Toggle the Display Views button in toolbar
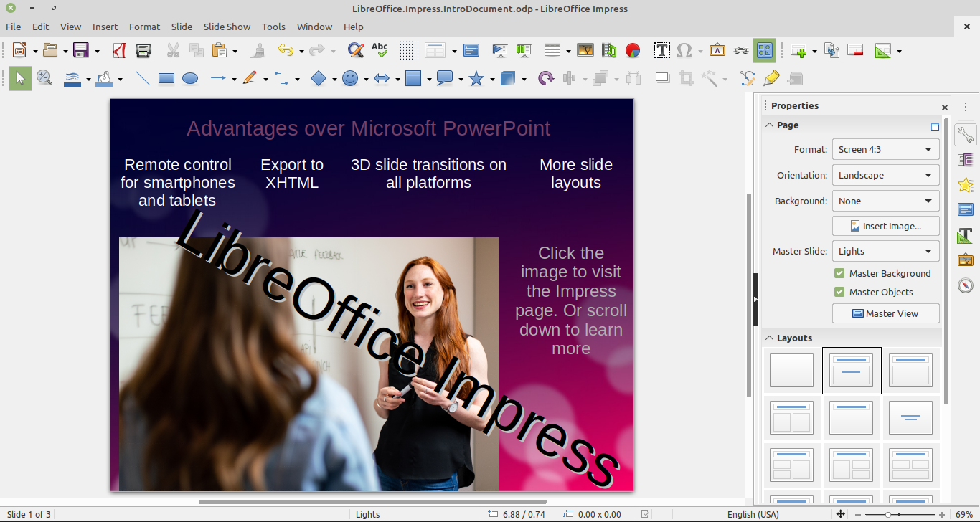Image resolution: width=980 pixels, height=522 pixels. [764, 50]
